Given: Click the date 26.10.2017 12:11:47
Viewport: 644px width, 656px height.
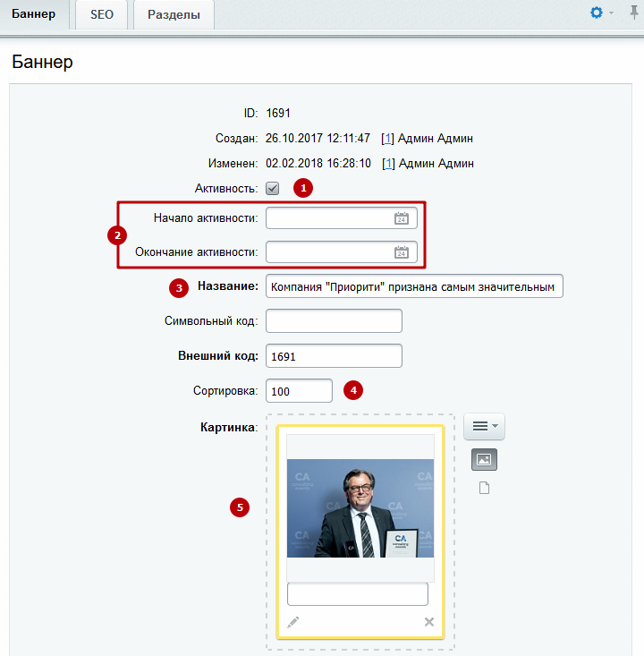Looking at the screenshot, I should pos(318,139).
